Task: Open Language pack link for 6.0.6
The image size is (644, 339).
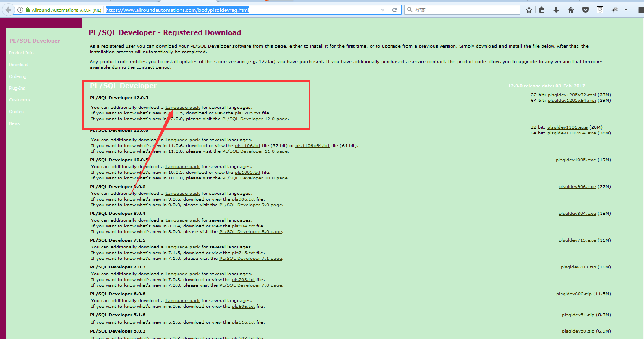Action: pyautogui.click(x=182, y=301)
